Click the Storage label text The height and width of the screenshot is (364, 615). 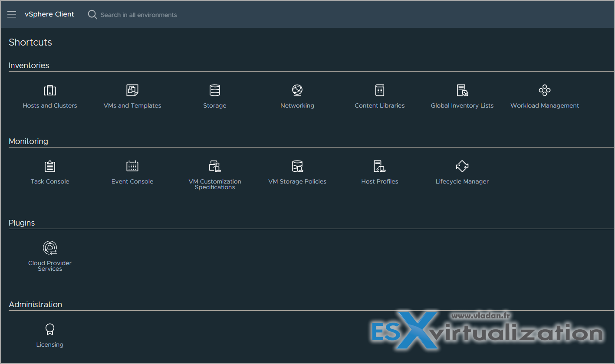coord(215,105)
